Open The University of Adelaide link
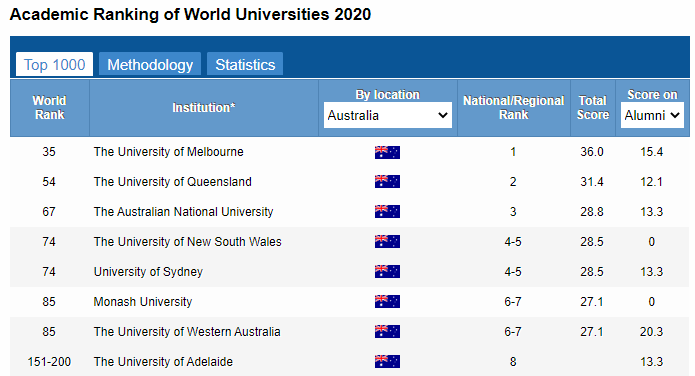This screenshot has width=695, height=376. pyautogui.click(x=163, y=362)
